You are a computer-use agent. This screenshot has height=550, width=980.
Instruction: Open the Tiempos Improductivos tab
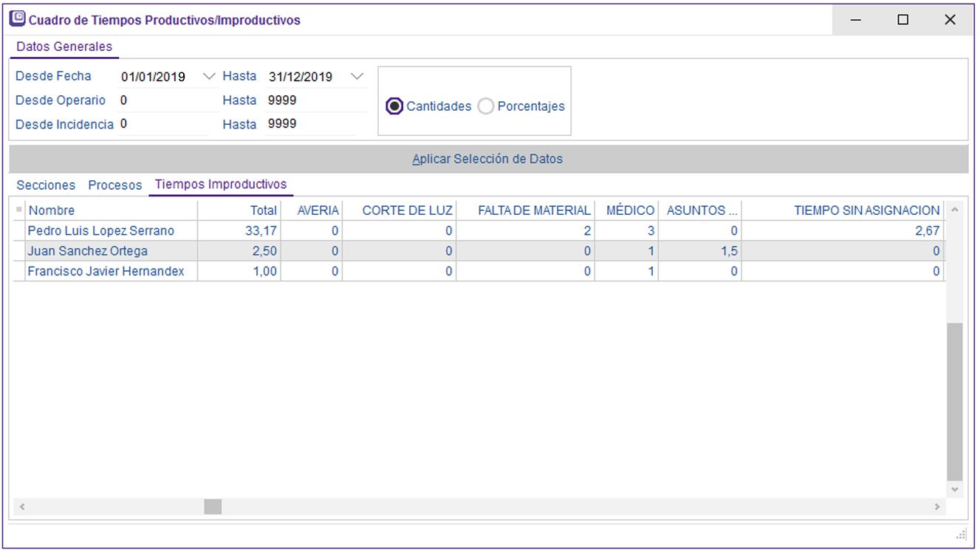point(221,185)
